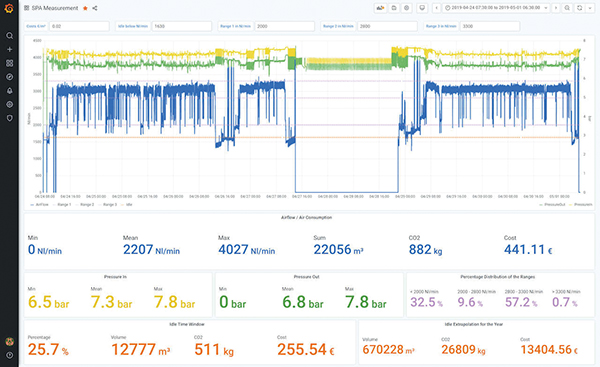Open the Idle Time Window panel title menu

(187, 324)
